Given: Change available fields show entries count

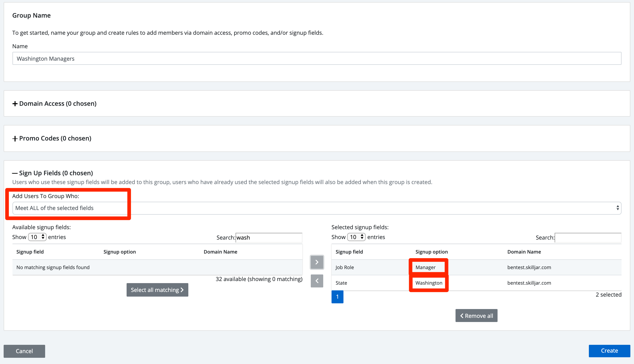Looking at the screenshot, I should coord(37,237).
